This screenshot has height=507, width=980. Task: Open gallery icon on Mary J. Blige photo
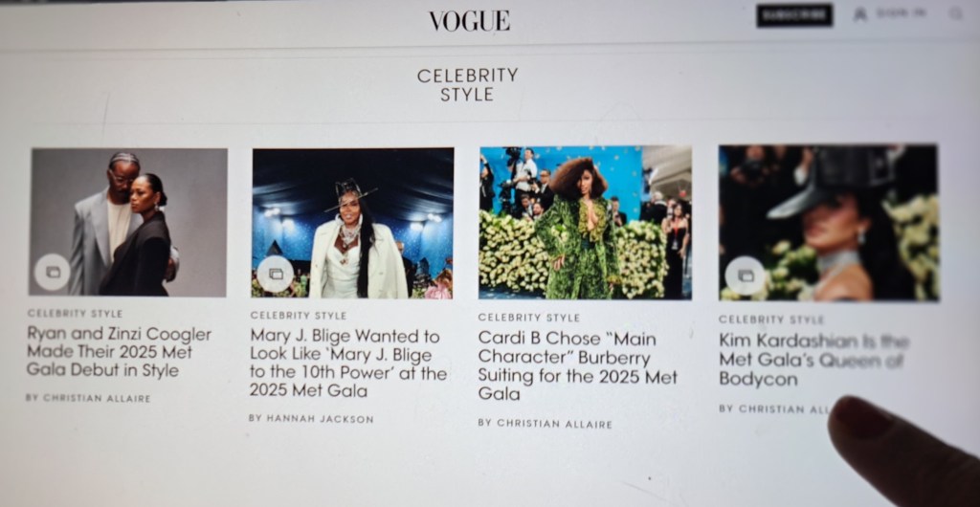point(275,274)
